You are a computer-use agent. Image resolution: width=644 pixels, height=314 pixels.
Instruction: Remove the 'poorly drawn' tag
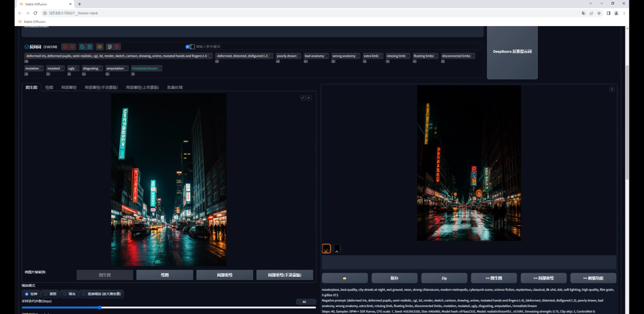tap(299, 56)
